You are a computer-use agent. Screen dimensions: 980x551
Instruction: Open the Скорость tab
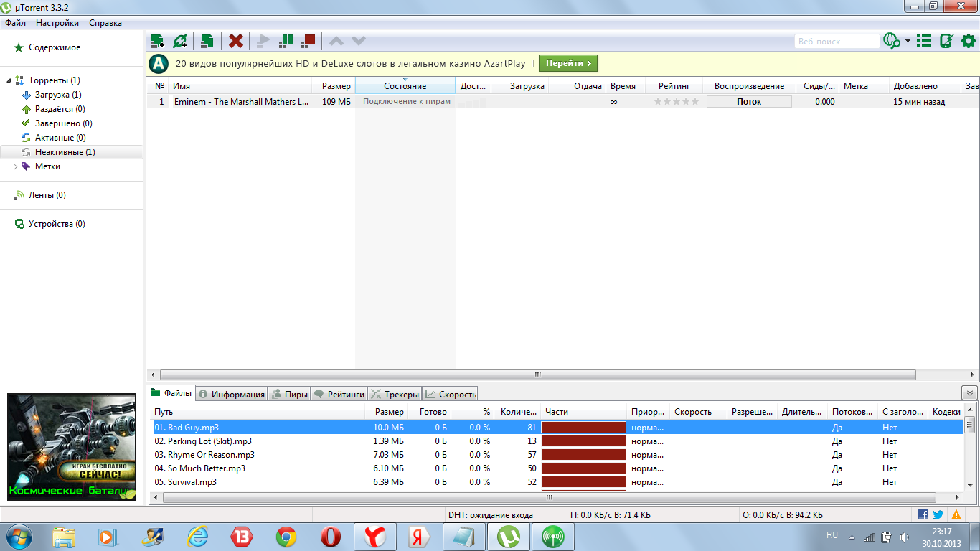coord(450,394)
